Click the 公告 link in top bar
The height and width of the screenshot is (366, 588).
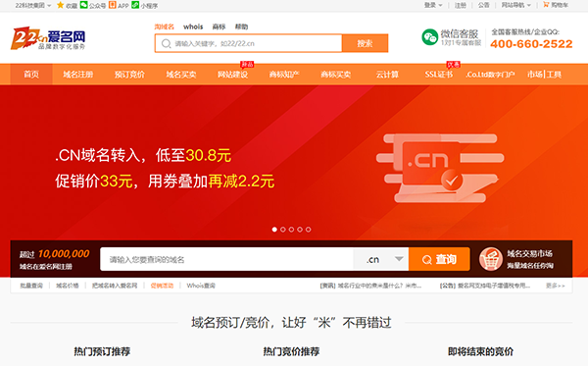pos(484,5)
